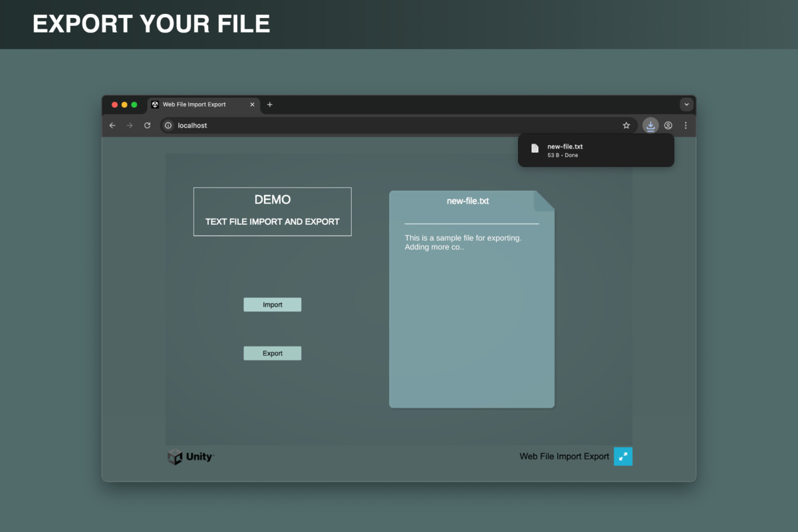The width and height of the screenshot is (798, 532).
Task: Click the Unity logo in the footer
Action: pos(190,457)
